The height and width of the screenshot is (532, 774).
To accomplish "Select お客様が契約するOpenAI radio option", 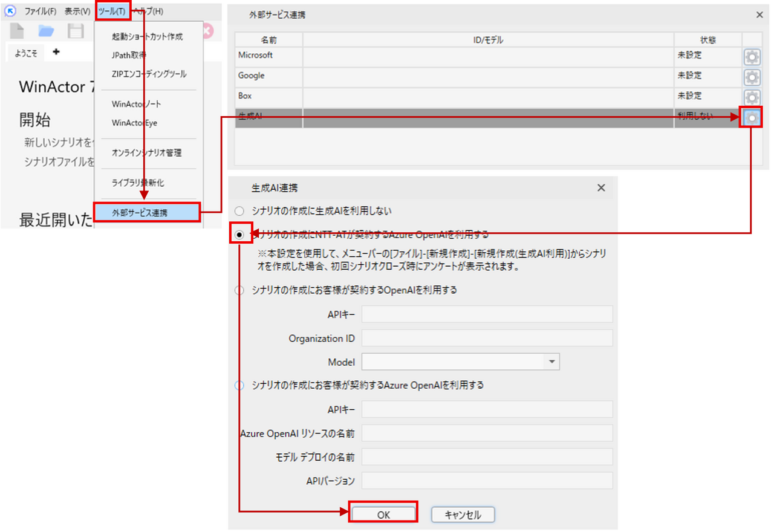I will click(x=240, y=290).
